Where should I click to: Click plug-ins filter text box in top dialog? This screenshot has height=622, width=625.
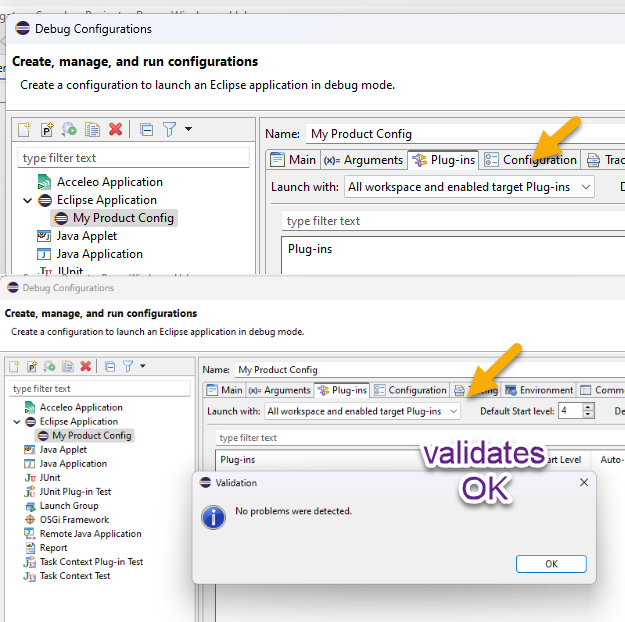click(x=453, y=221)
